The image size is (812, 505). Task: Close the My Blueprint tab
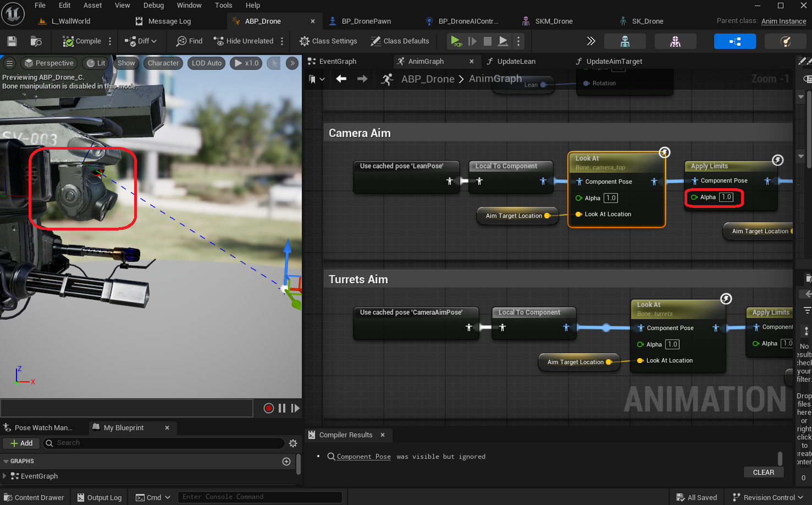click(x=167, y=428)
